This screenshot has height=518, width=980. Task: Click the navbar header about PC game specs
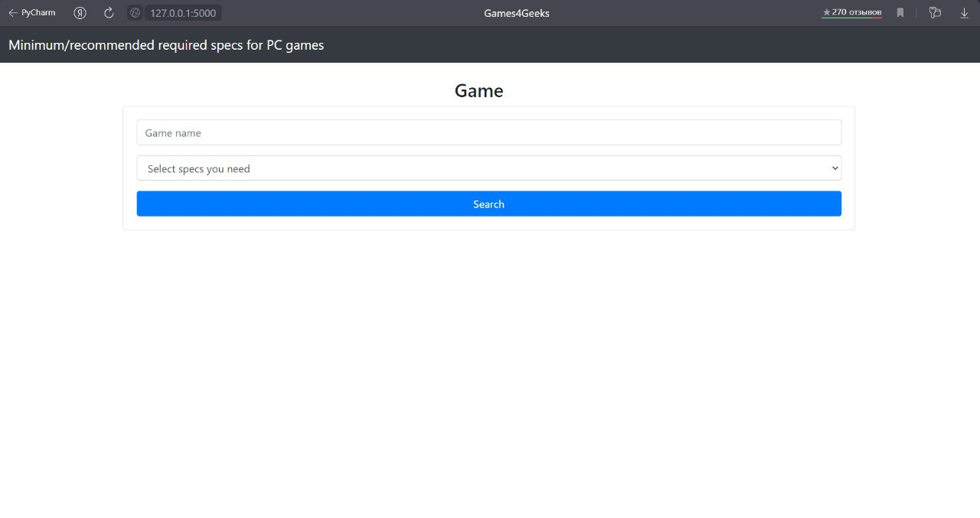tap(165, 44)
